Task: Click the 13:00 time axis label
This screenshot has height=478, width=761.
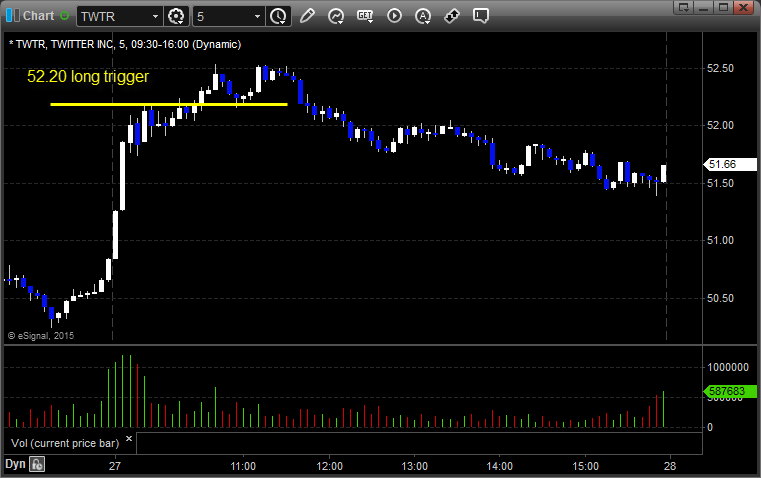Action: tap(414, 466)
